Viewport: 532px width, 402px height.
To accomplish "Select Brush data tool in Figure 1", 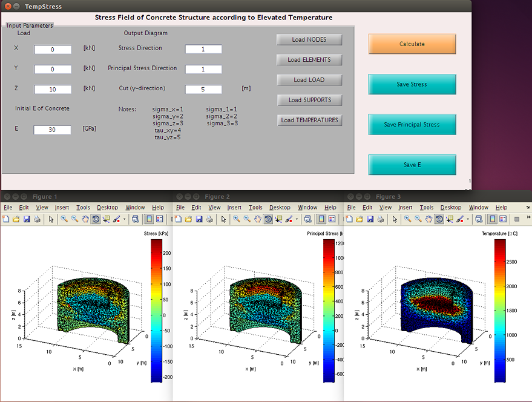I will point(117,219).
